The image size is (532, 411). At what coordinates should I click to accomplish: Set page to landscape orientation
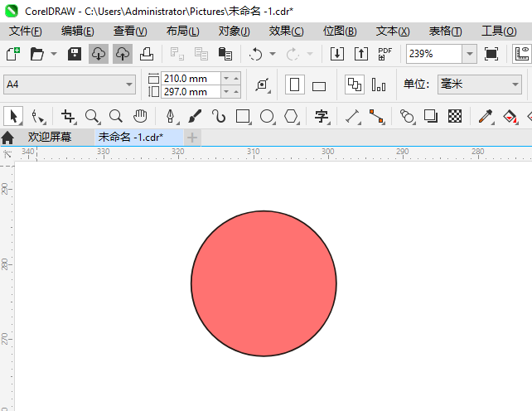318,86
